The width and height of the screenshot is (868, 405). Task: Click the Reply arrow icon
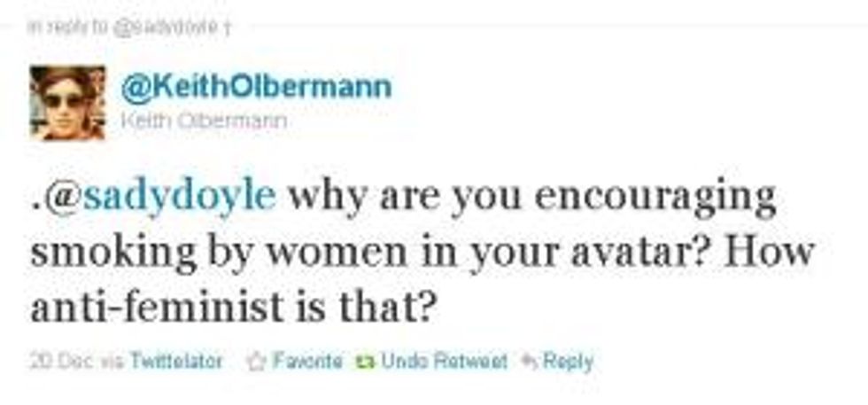coord(531,362)
